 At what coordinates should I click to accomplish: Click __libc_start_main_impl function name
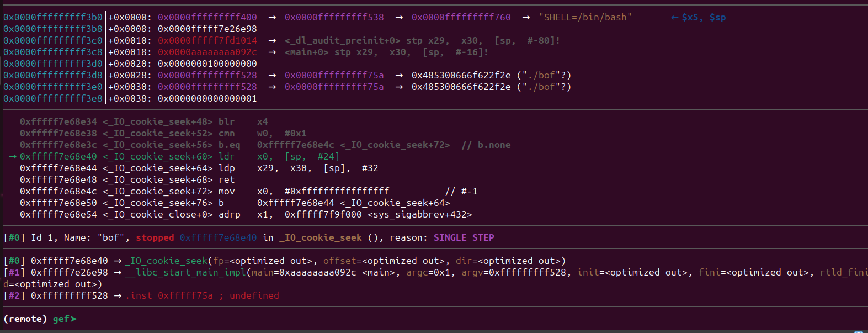(185, 272)
